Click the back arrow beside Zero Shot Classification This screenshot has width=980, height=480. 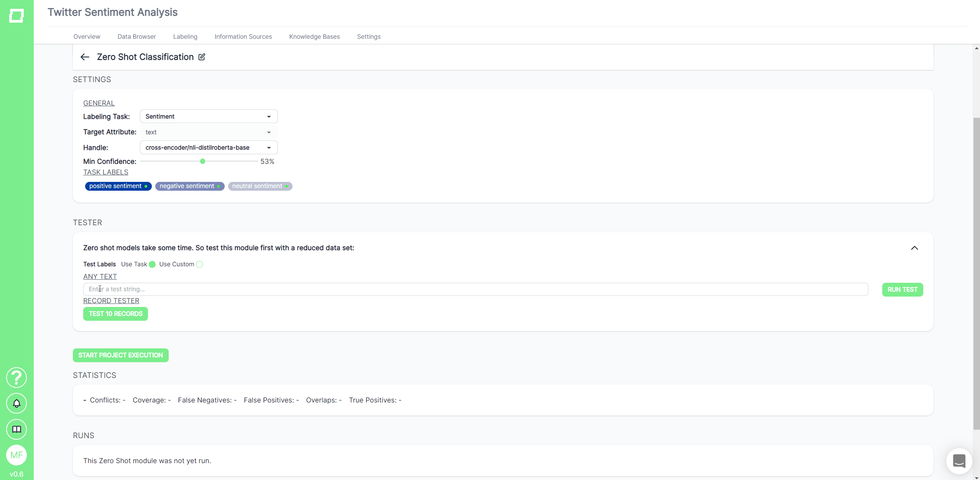pos(85,57)
